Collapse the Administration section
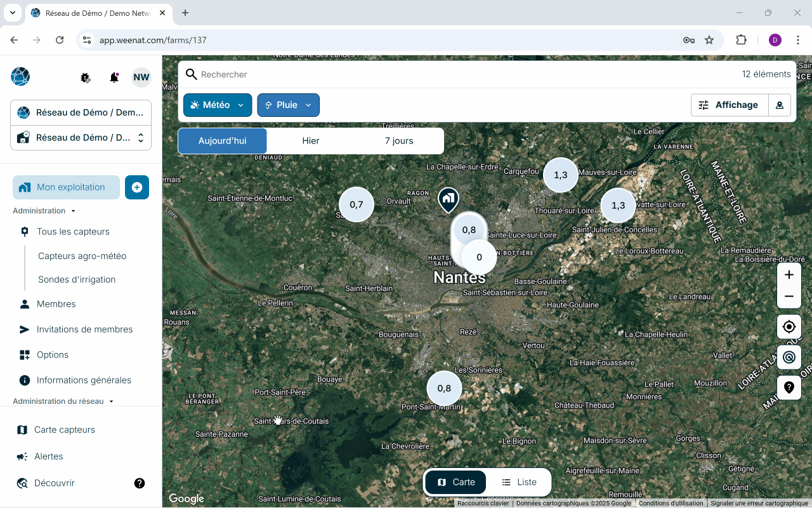The width and height of the screenshot is (812, 508). tap(44, 211)
